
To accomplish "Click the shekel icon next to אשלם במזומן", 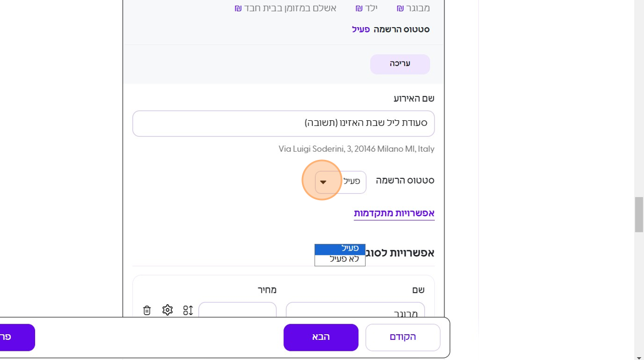I will pos(238,9).
